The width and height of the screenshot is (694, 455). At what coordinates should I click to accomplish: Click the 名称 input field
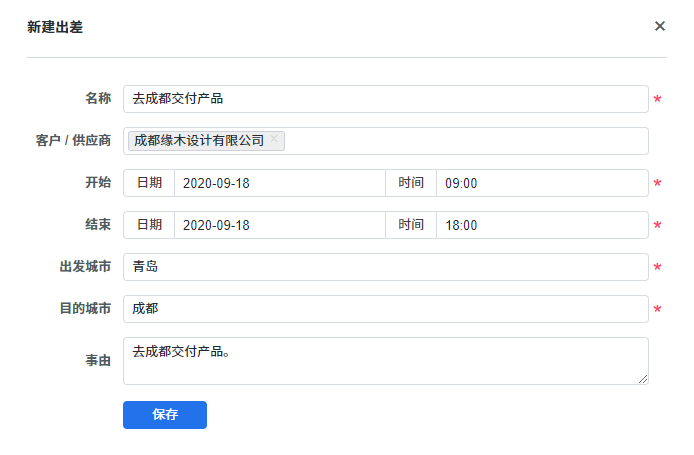[x=385, y=99]
